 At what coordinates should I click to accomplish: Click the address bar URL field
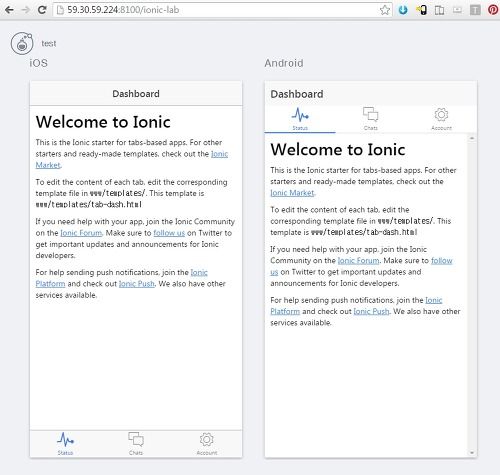222,10
